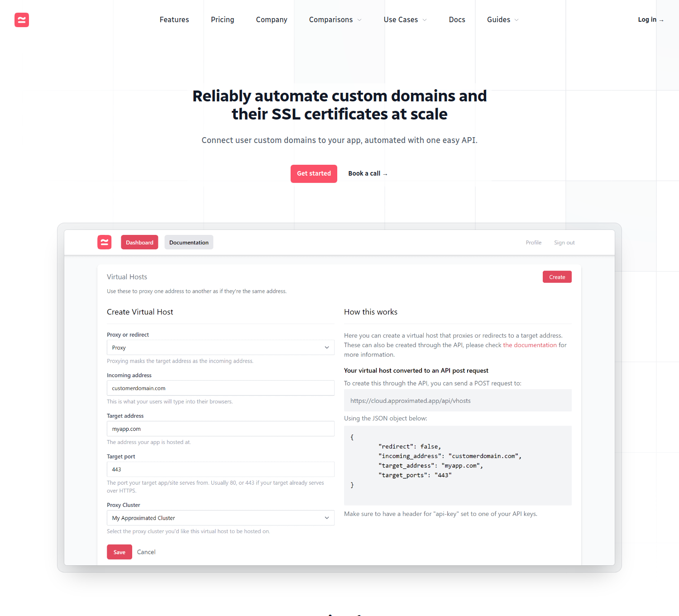The width and height of the screenshot is (679, 616).
Task: Click the Approximated logo in the header
Action: [x=22, y=20]
